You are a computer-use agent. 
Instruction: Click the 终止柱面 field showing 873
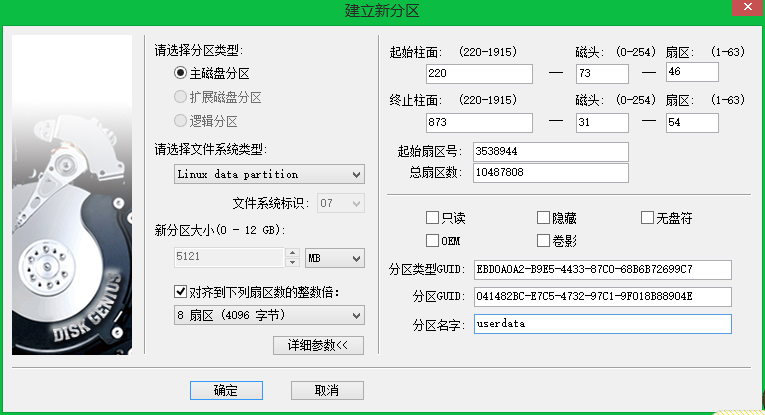479,122
